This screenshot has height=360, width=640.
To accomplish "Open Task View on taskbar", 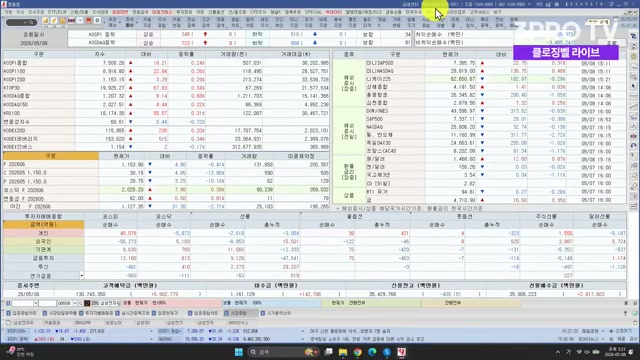I will pyautogui.click(x=329, y=352).
